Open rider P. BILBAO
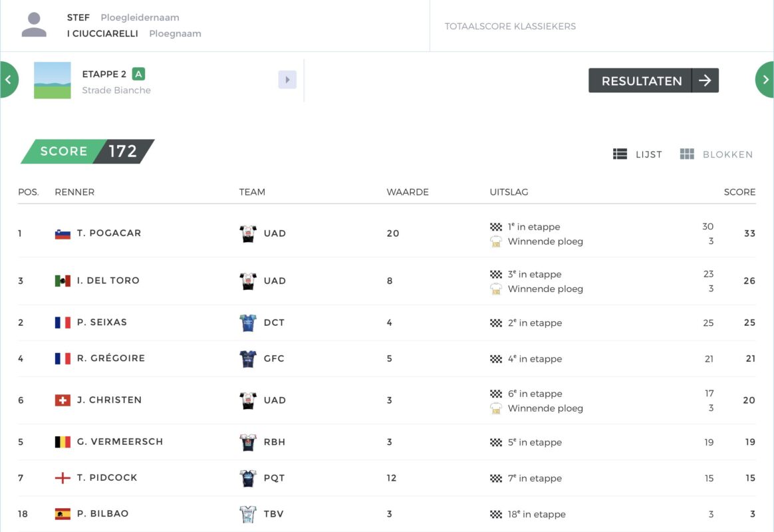 [x=102, y=513]
